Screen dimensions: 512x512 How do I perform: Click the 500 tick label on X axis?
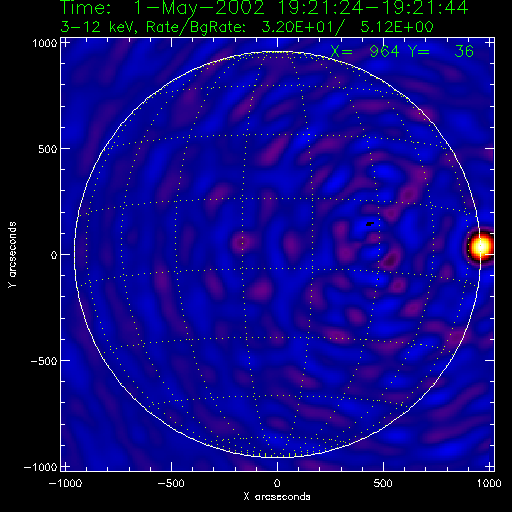[383, 483]
